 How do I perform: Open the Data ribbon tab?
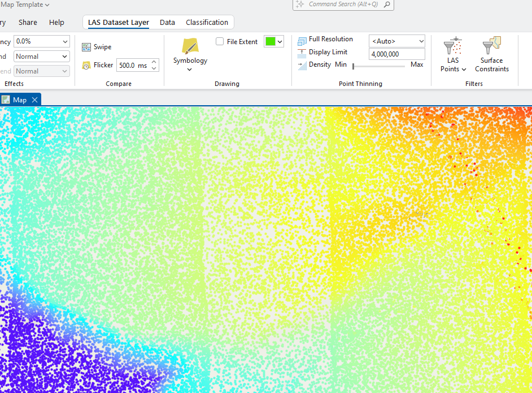coord(167,22)
